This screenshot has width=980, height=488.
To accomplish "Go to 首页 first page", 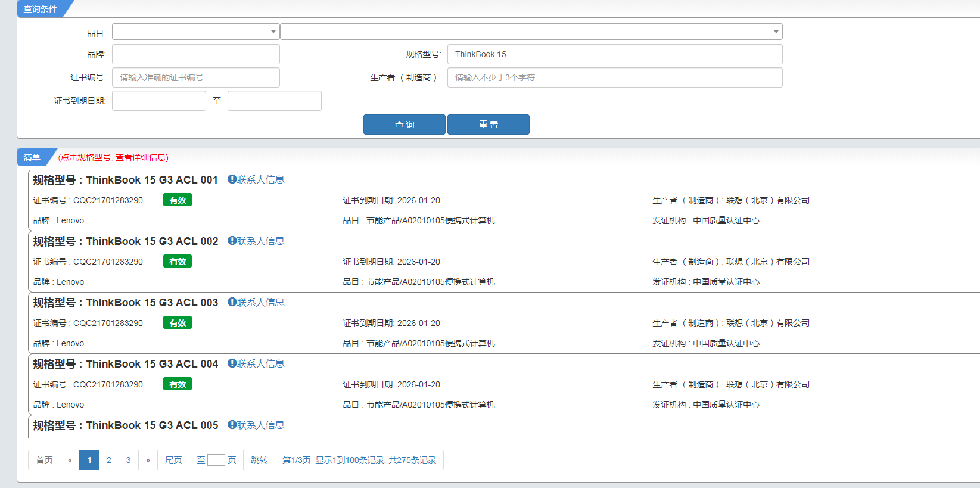I will pyautogui.click(x=44, y=460).
